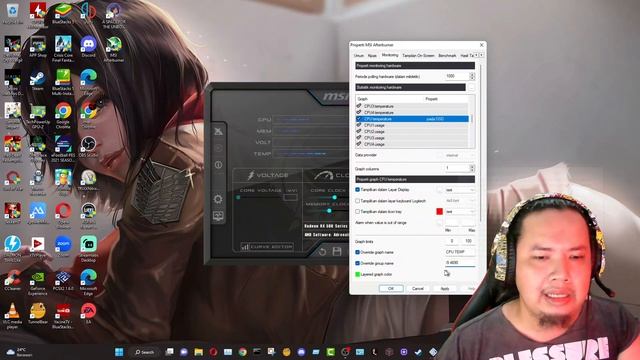This screenshot has height=360, width=640.
Task: Open the Recycle Bin desktop icon
Action: point(12,13)
